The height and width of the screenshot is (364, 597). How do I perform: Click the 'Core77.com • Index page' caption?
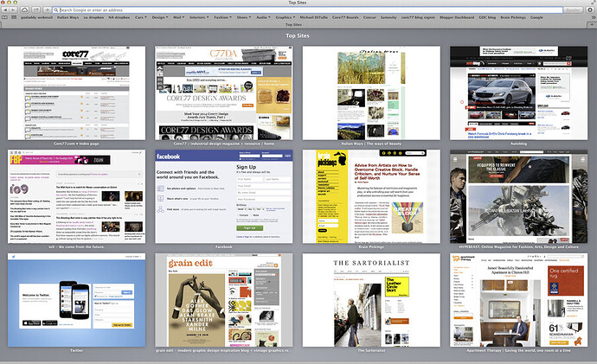[76, 144]
